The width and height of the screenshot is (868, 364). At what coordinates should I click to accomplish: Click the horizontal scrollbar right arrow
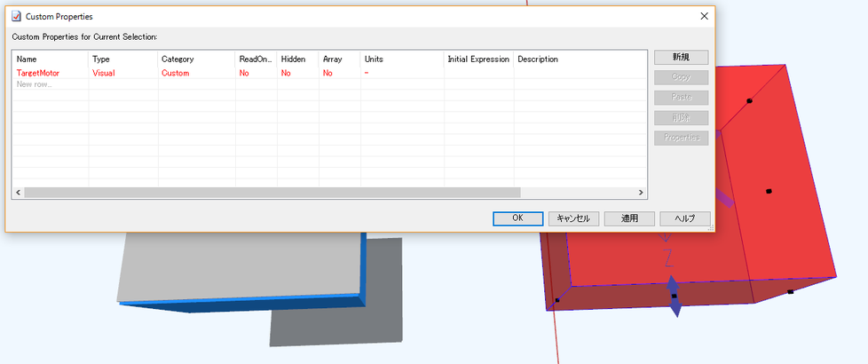pos(641,193)
